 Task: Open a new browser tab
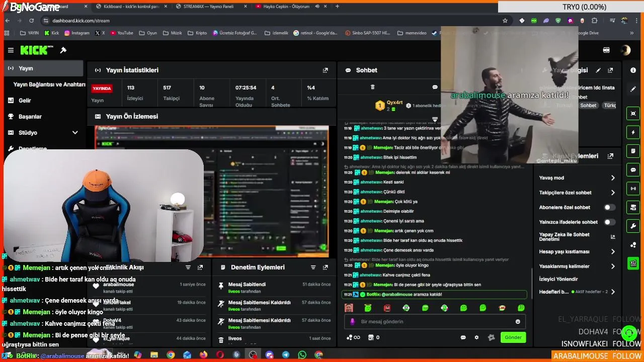point(337,7)
